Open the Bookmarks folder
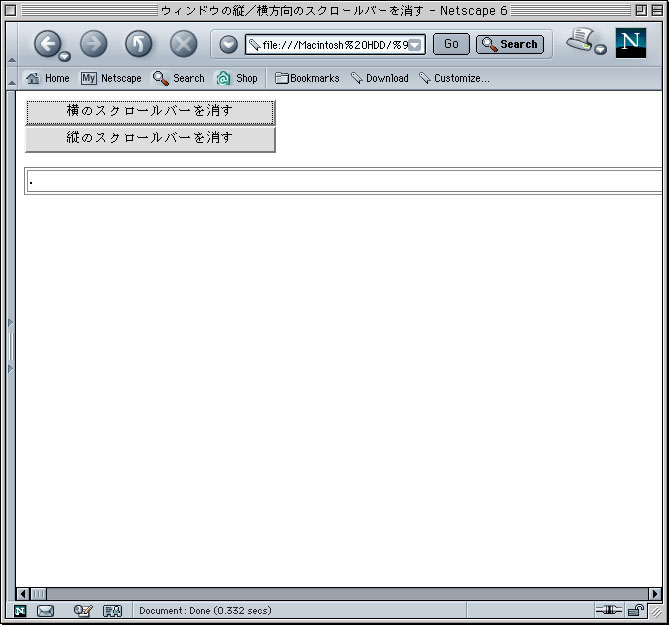The height and width of the screenshot is (625, 669). pyautogui.click(x=307, y=78)
